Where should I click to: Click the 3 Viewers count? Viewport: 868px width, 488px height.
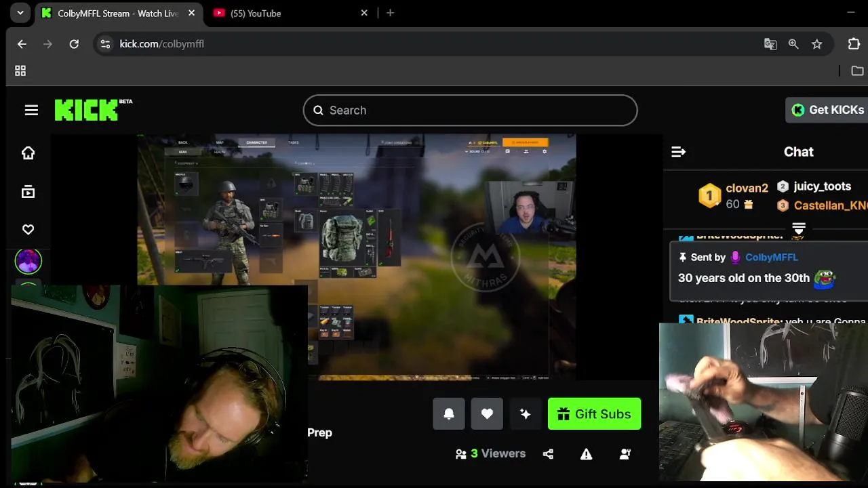pos(491,454)
